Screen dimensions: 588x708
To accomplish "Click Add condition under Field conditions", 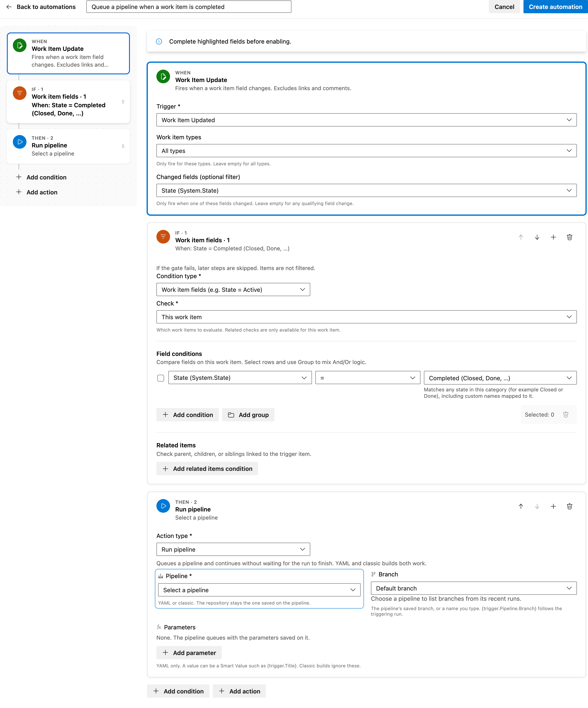I will [187, 415].
